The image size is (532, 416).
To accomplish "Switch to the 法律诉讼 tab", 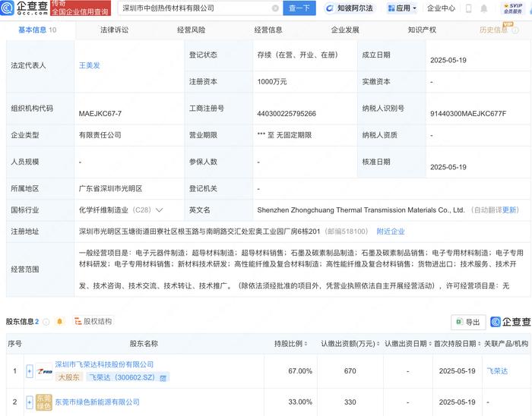I will [114, 30].
